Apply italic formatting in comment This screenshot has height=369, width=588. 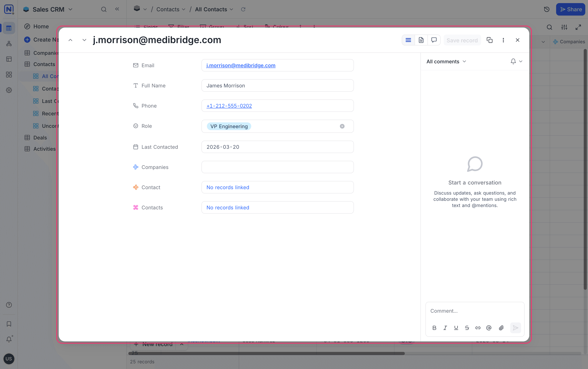(445, 328)
